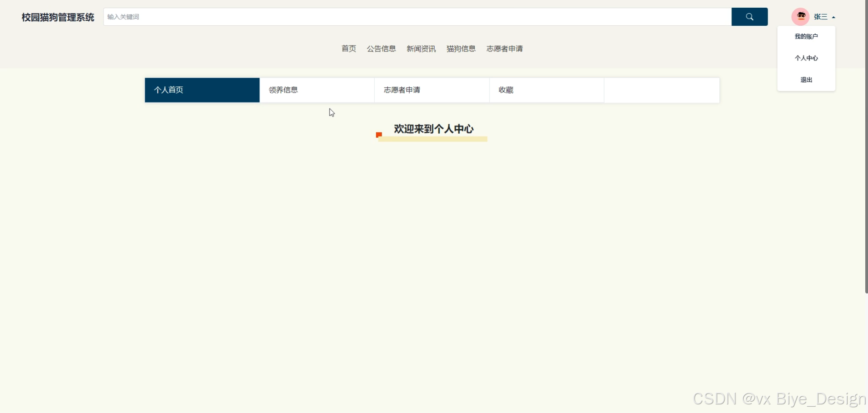Open 志愿者申请 in top navigation bar

(x=505, y=48)
